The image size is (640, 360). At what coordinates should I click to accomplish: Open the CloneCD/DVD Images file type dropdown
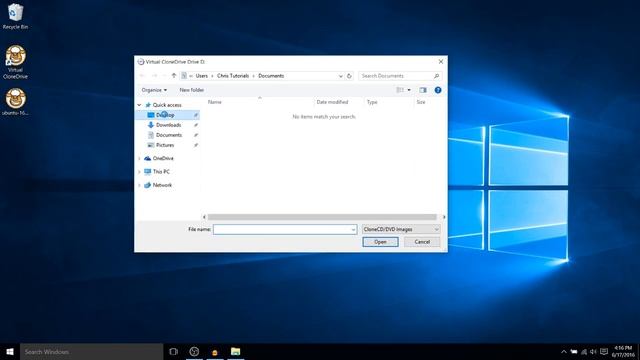pyautogui.click(x=401, y=229)
